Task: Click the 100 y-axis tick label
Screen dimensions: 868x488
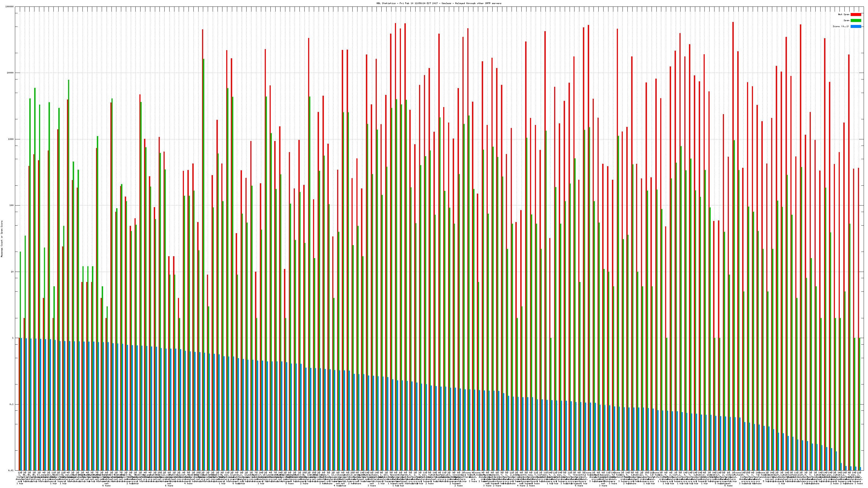Action: pos(12,206)
